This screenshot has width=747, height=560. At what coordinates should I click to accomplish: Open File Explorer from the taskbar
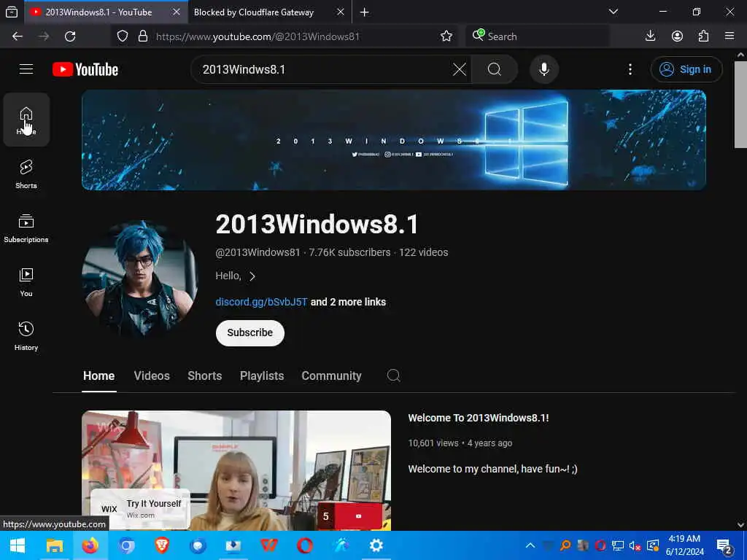54,545
